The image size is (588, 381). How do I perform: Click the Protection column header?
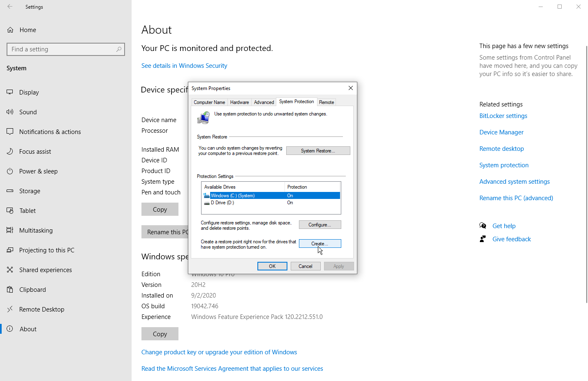(313, 187)
